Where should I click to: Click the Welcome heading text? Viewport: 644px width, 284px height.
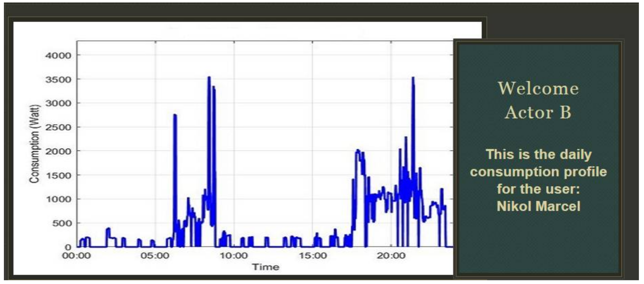[538, 89]
